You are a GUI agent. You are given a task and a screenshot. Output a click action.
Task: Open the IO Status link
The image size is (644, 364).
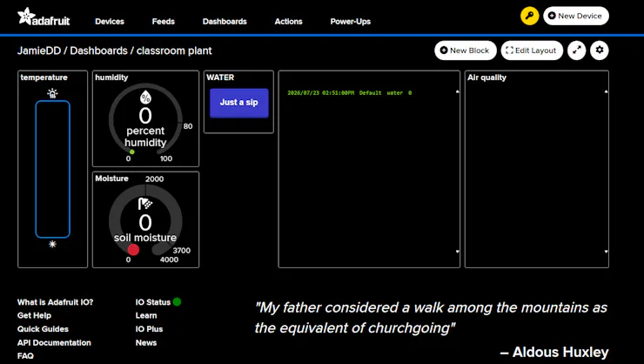(x=153, y=302)
